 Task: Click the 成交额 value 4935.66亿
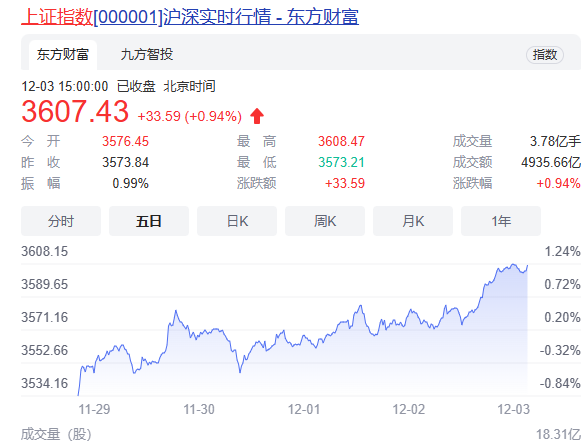coord(551,162)
